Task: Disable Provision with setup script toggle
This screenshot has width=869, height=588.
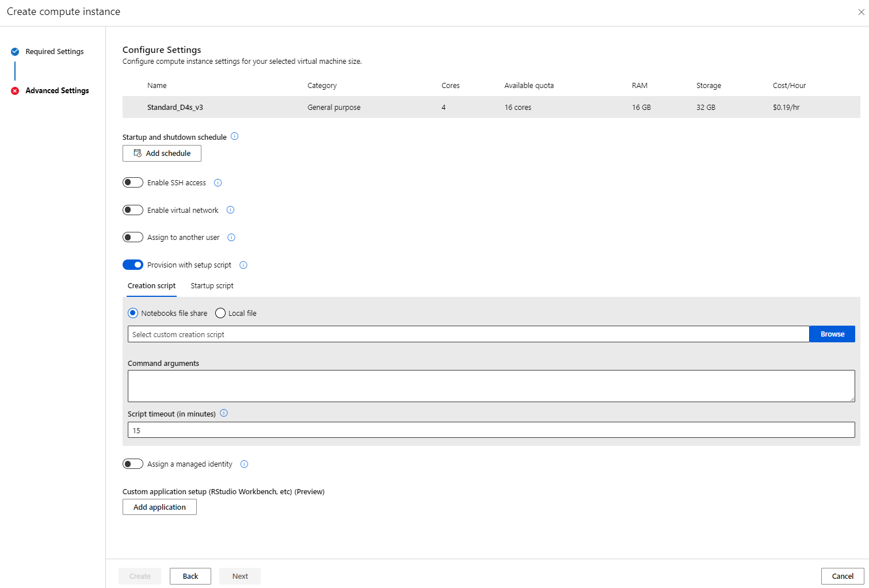Action: pyautogui.click(x=133, y=265)
